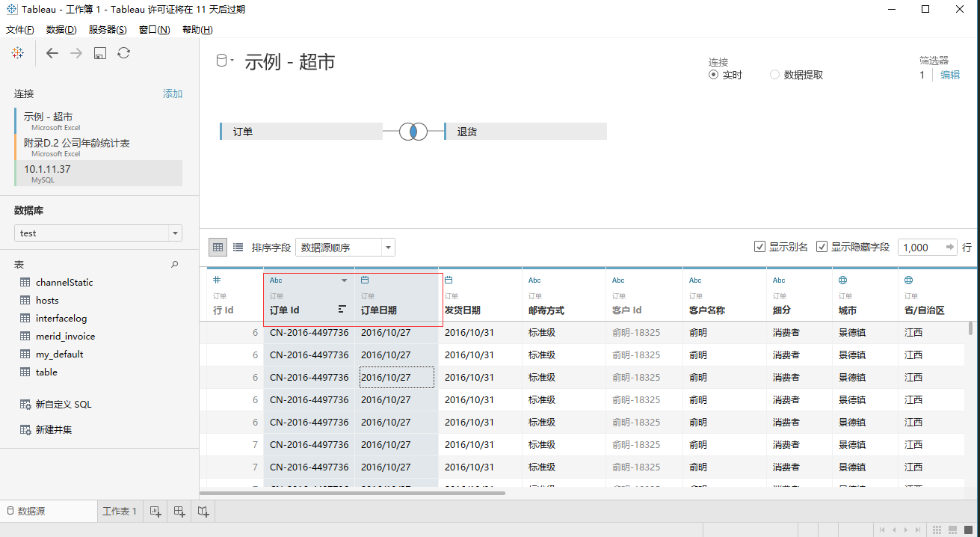Toggle the 显示隐藏字段 checkbox
This screenshot has height=537, width=980.
tap(822, 247)
